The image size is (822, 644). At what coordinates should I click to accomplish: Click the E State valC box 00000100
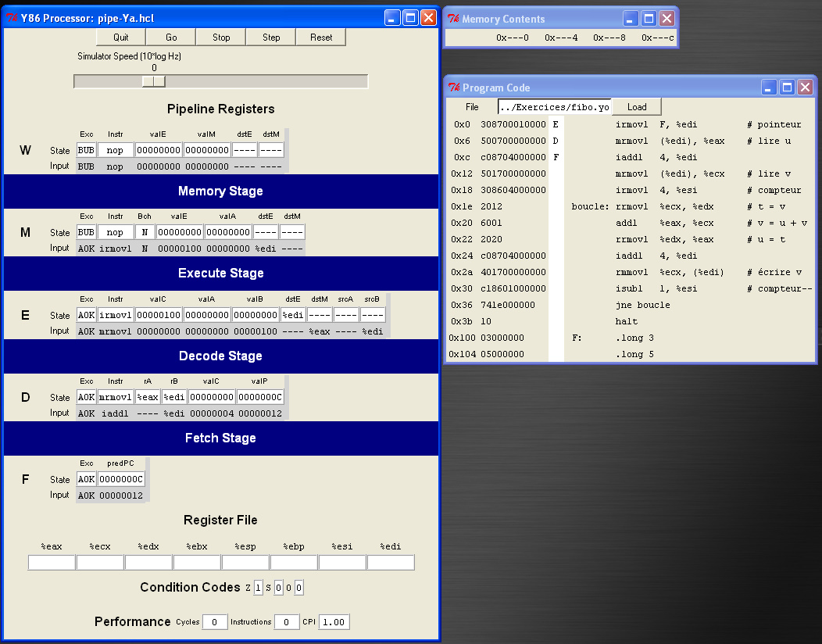pos(159,315)
